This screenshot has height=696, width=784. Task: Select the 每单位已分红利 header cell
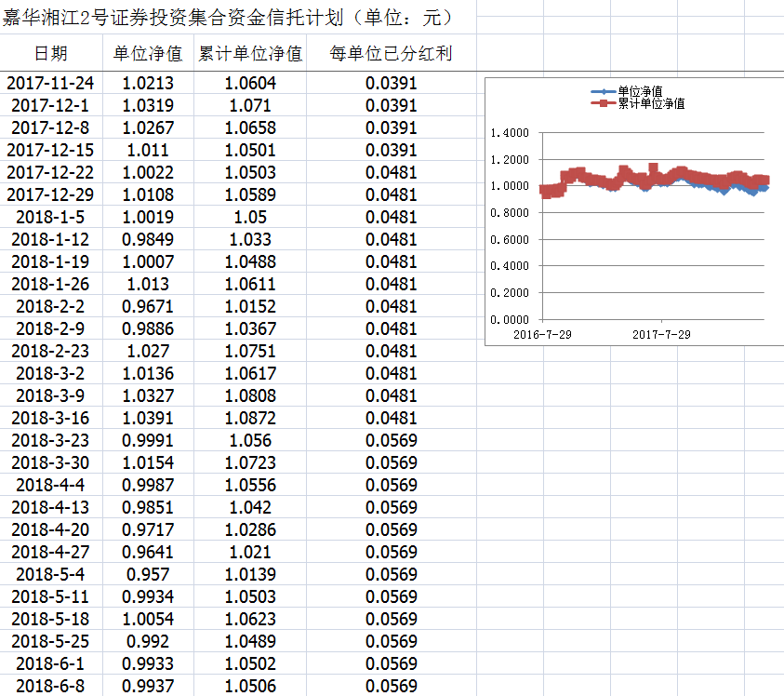coord(391,54)
